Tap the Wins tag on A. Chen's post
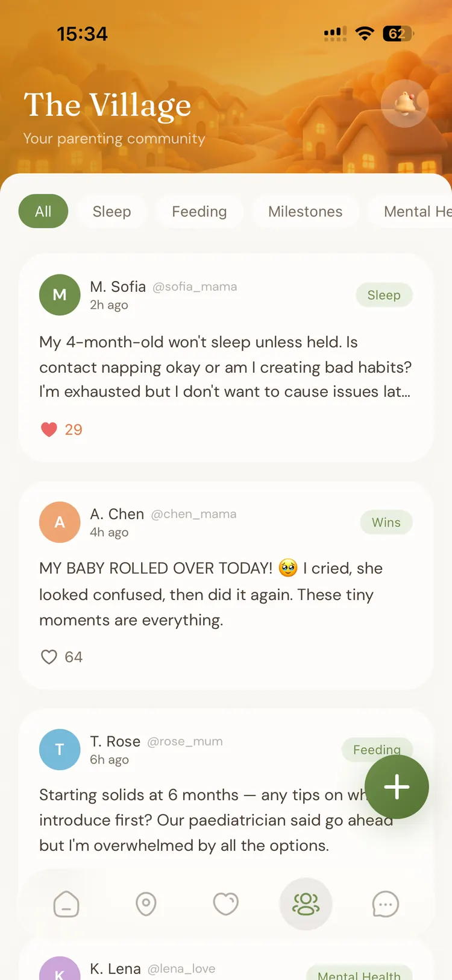 386,522
